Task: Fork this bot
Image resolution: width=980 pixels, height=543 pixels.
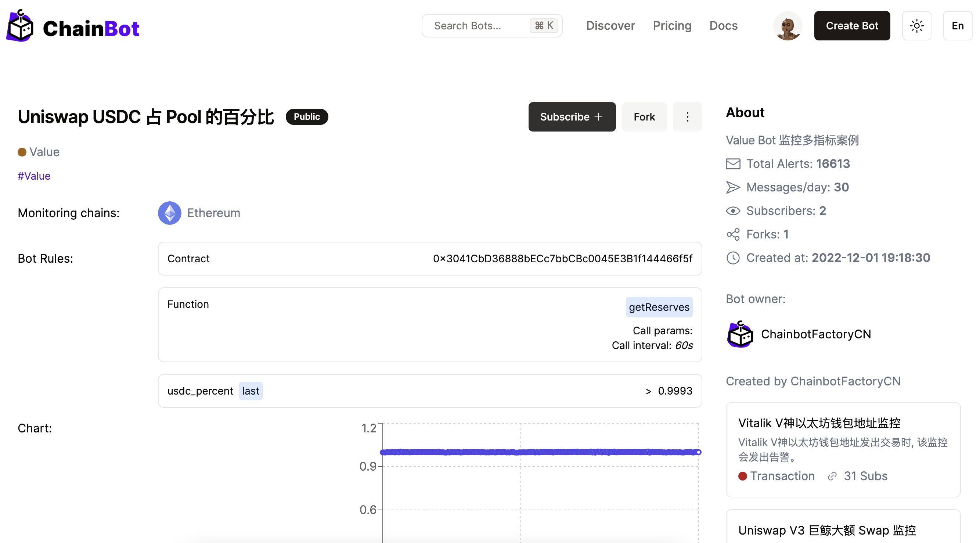Action: tap(644, 117)
